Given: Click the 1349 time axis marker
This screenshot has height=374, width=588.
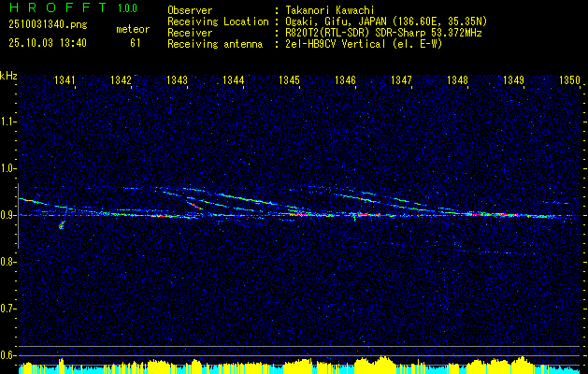Looking at the screenshot, I should [513, 79].
